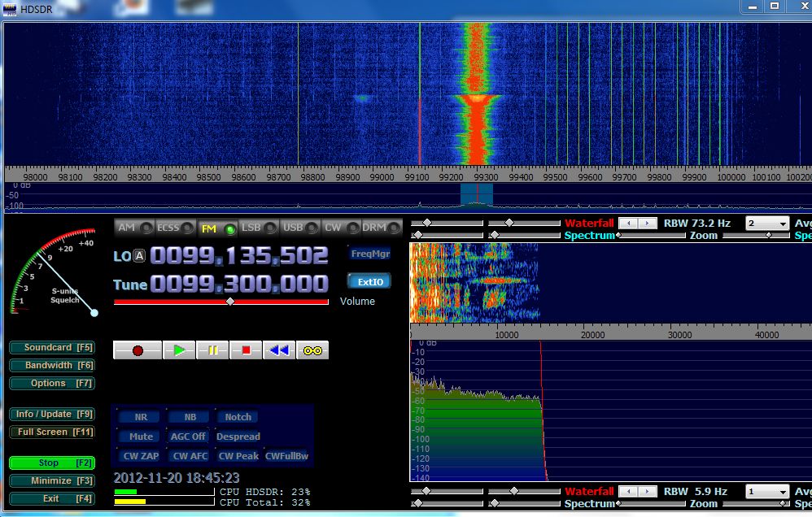Image resolution: width=812 pixels, height=517 pixels.
Task: Open Bandwidth [F6] settings
Action: point(52,365)
